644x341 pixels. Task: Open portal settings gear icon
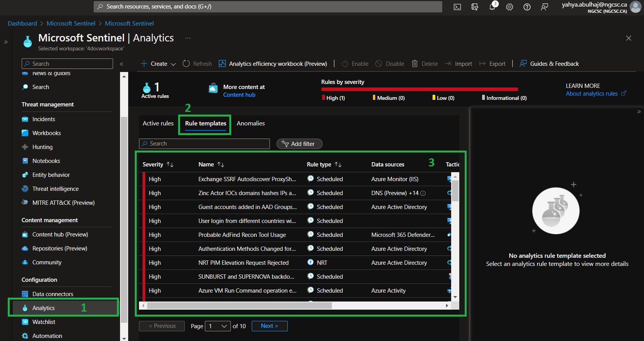(x=510, y=7)
